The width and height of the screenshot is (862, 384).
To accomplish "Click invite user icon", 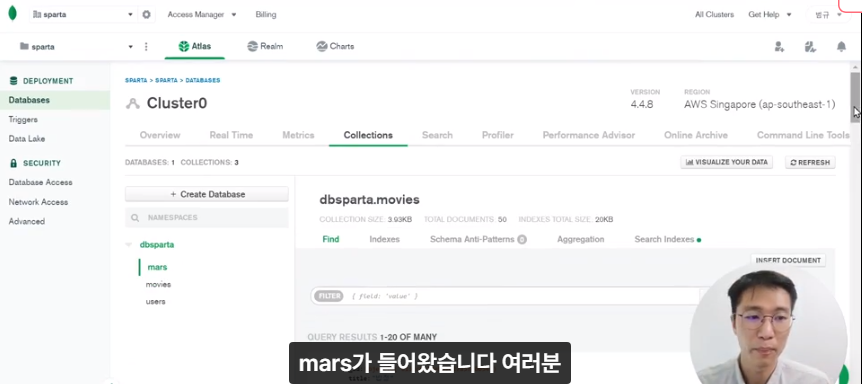I will (x=779, y=47).
